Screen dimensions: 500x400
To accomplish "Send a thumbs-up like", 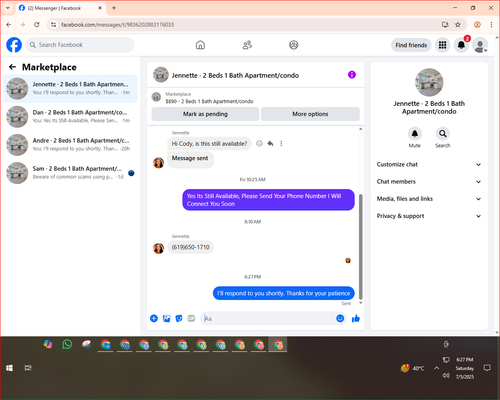I will [x=356, y=318].
